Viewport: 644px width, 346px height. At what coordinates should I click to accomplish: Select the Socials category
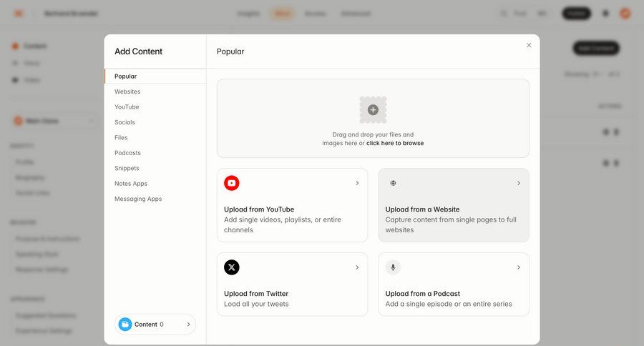pos(155,122)
